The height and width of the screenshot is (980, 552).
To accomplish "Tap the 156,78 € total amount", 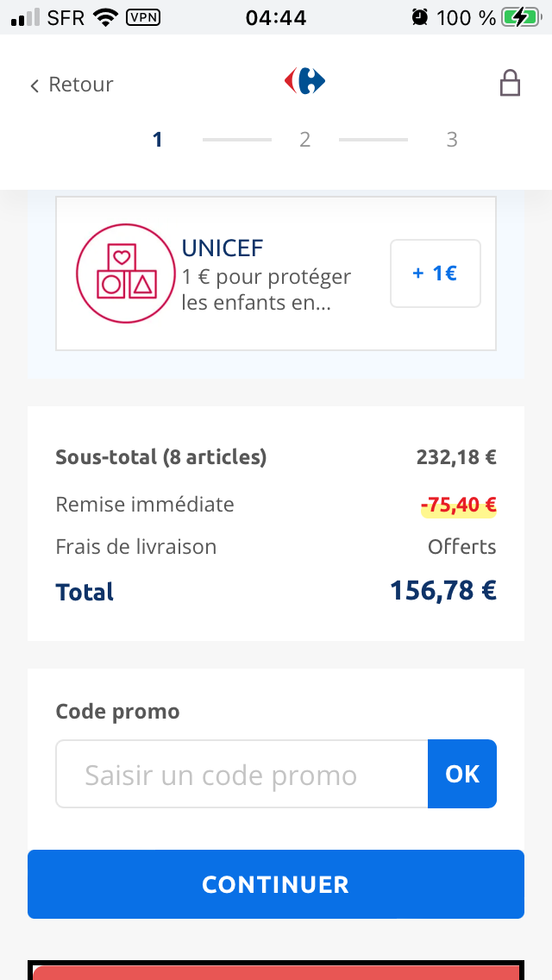I will coord(442,591).
